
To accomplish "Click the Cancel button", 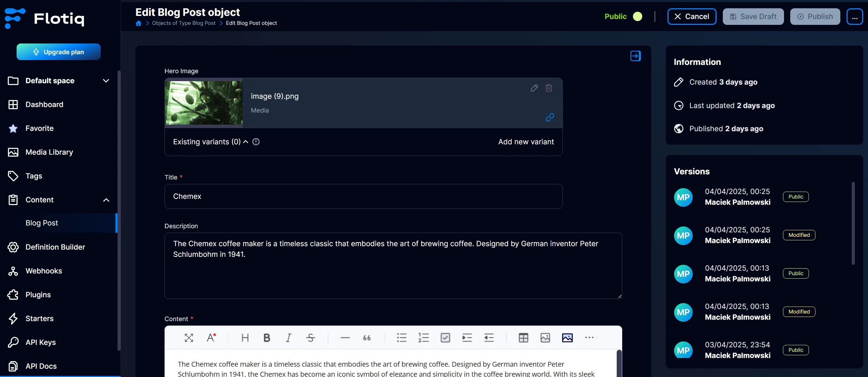I will [x=692, y=17].
